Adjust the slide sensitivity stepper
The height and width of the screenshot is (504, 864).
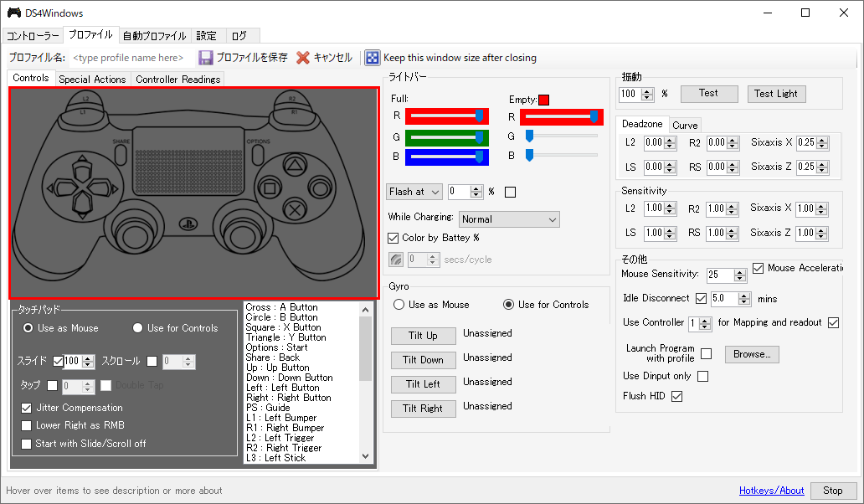pyautogui.click(x=88, y=362)
